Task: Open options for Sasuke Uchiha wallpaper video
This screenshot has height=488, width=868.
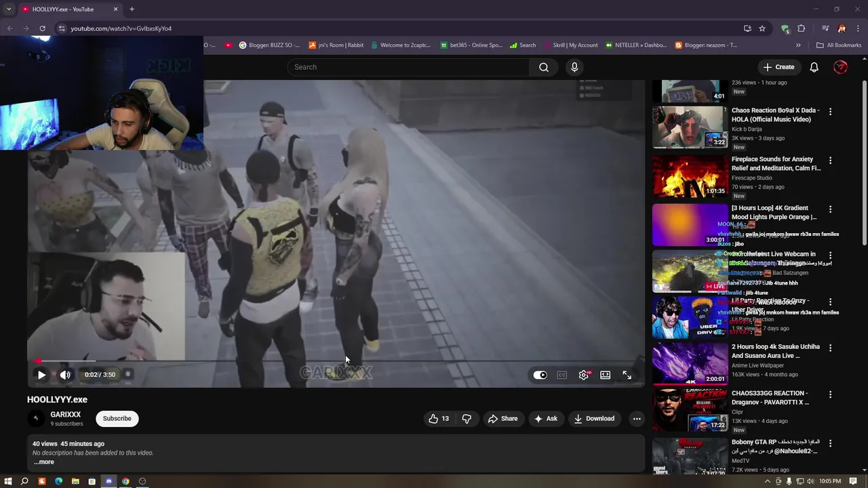Action: [830, 348]
